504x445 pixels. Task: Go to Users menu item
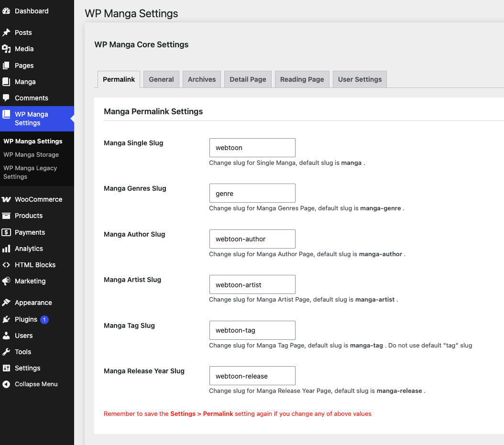[37, 336]
